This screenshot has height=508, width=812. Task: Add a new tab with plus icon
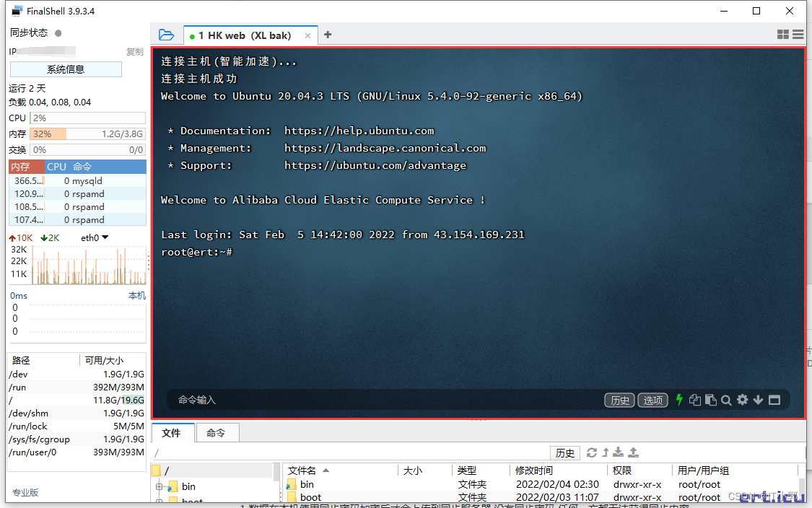(x=327, y=35)
